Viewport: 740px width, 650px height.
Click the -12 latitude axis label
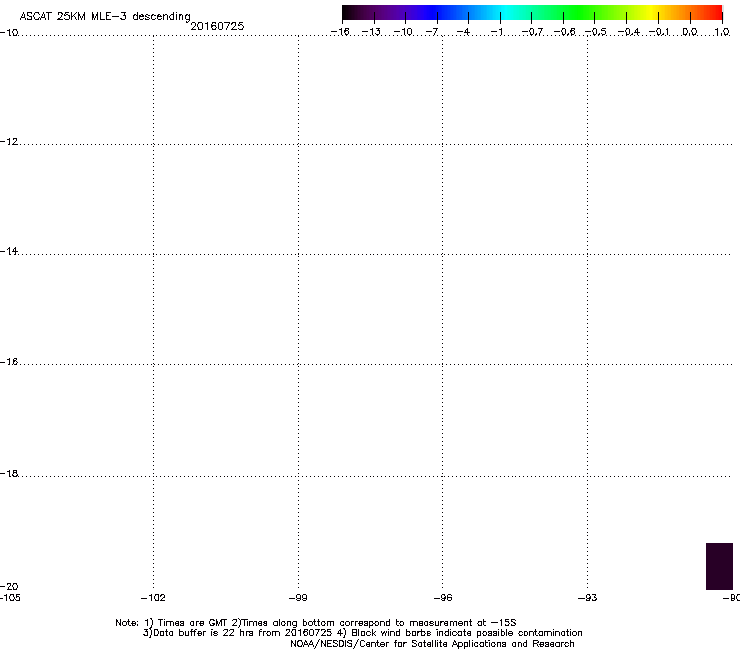(9, 142)
